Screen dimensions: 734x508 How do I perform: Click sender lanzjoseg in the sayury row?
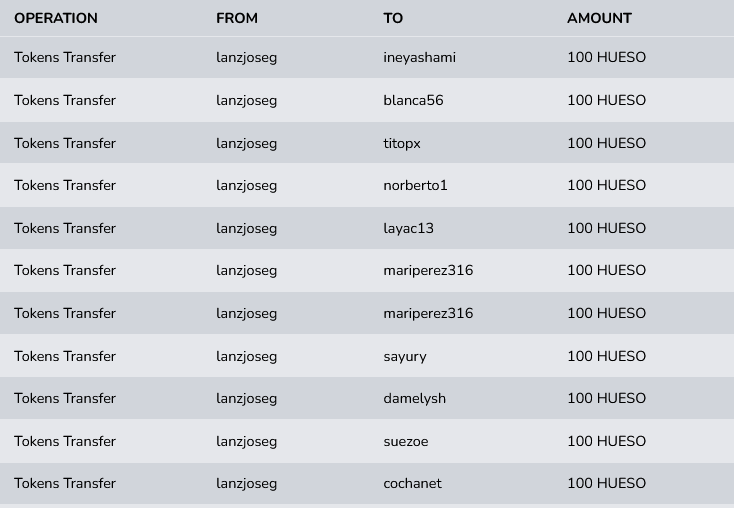[246, 356]
